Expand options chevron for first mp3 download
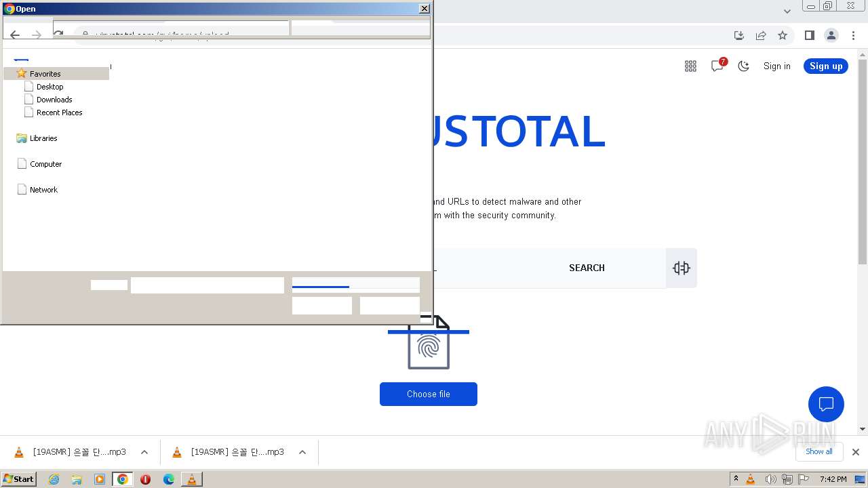 click(144, 452)
